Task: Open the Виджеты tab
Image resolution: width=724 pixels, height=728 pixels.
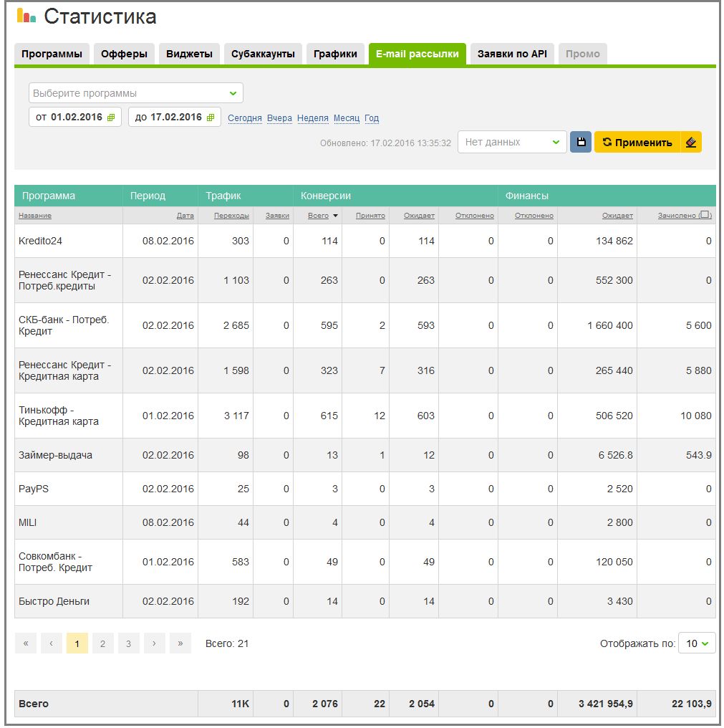Action: 189,54
